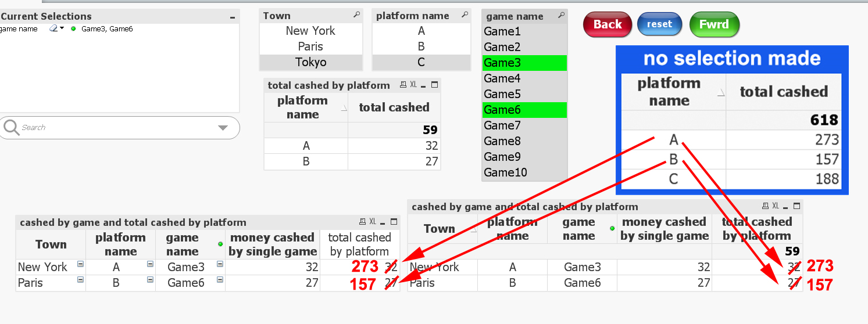
Task: Export the straight table showing total 59 to Excel
Action: [x=776, y=206]
